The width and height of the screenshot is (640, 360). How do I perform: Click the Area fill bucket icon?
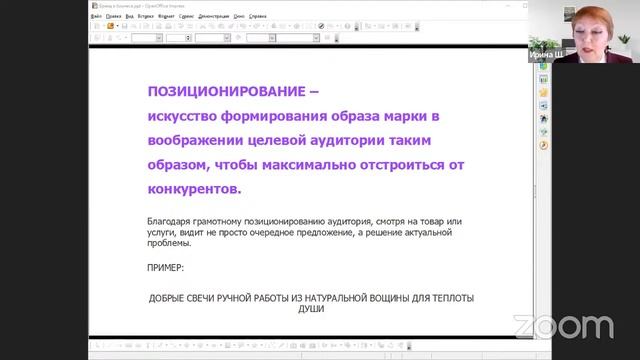coord(239,38)
